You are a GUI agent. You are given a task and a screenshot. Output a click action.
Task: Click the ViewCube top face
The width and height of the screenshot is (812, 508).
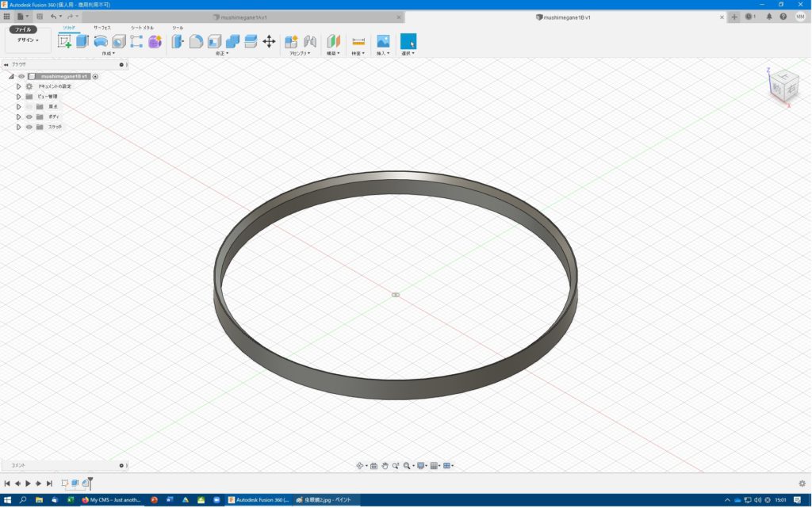783,76
